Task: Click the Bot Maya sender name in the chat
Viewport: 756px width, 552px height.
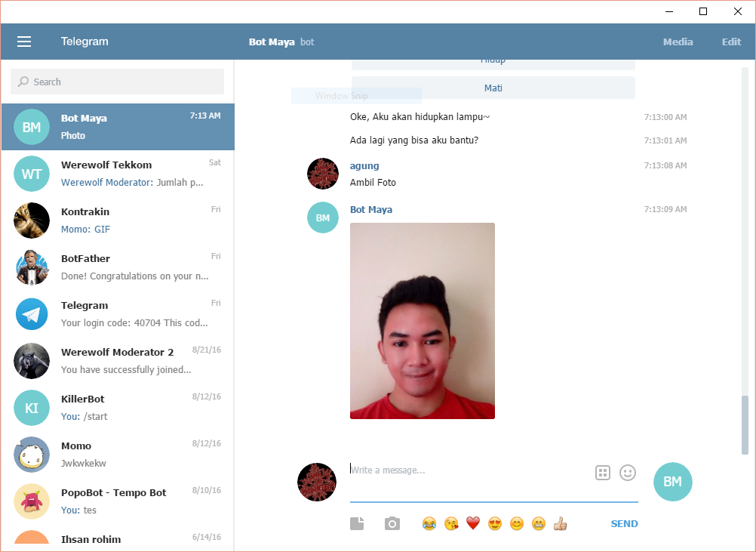Action: (x=371, y=209)
